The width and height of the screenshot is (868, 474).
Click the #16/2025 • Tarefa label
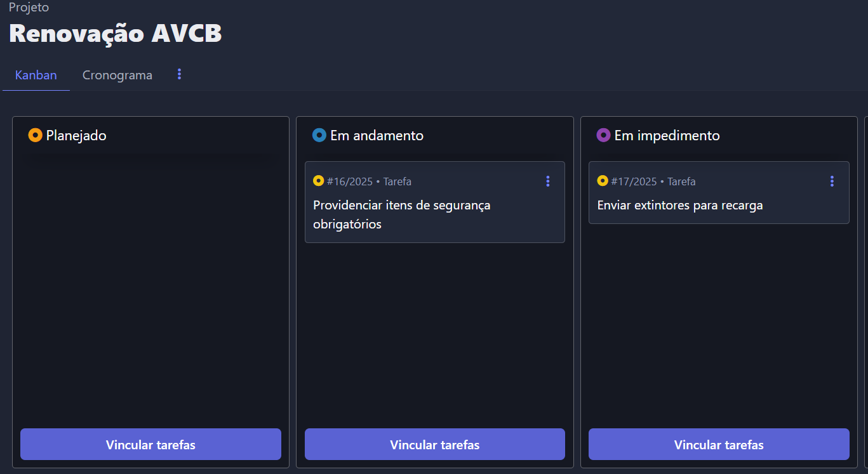(x=369, y=181)
